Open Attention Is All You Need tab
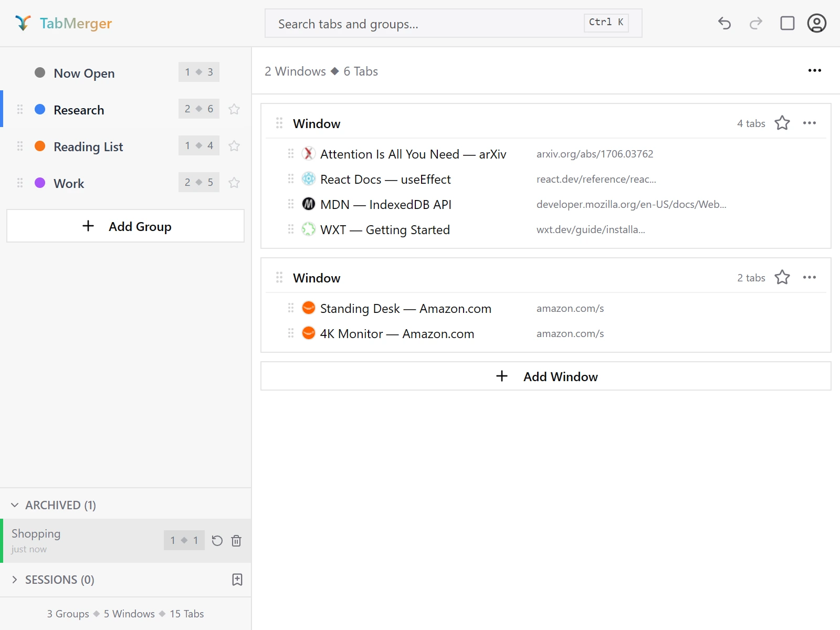This screenshot has width=840, height=630. [x=413, y=154]
